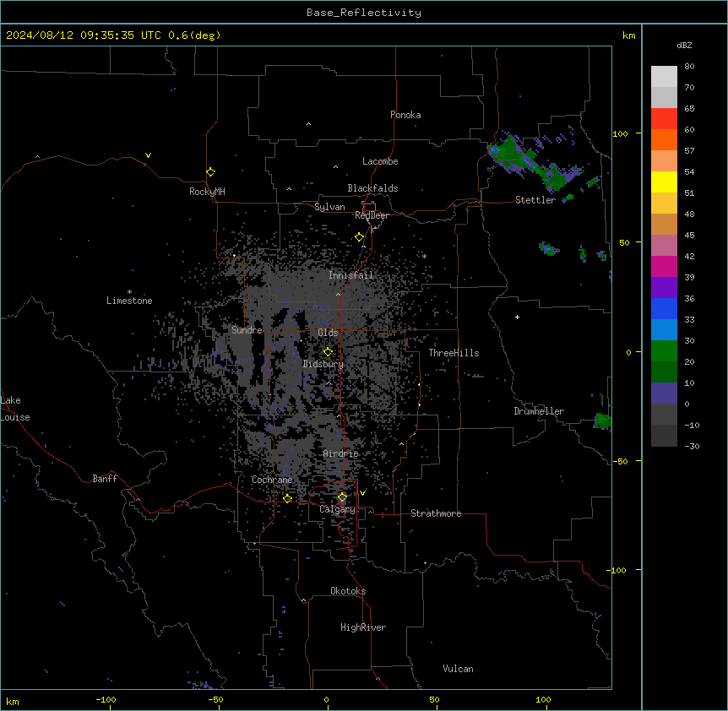
Task: Select the purple 39-36 dBZ legend swatch
Action: coord(664,287)
